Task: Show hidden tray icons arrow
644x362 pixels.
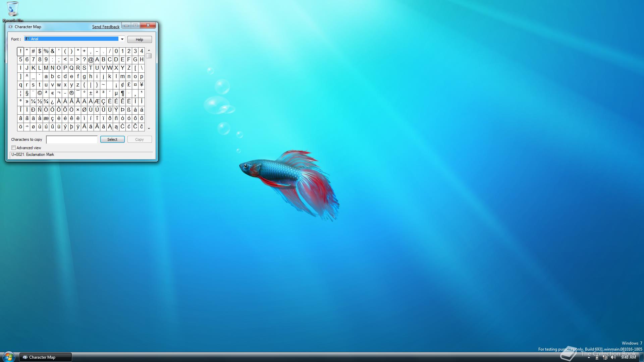Action: (x=589, y=358)
